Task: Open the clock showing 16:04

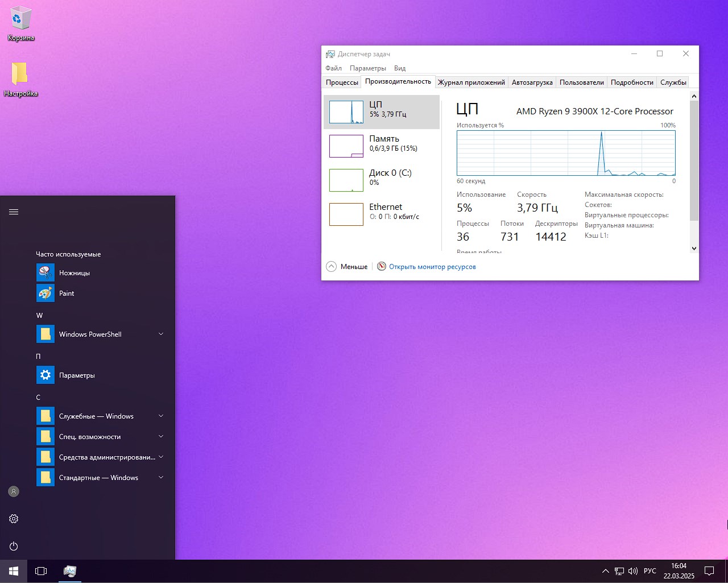Action: click(679, 571)
